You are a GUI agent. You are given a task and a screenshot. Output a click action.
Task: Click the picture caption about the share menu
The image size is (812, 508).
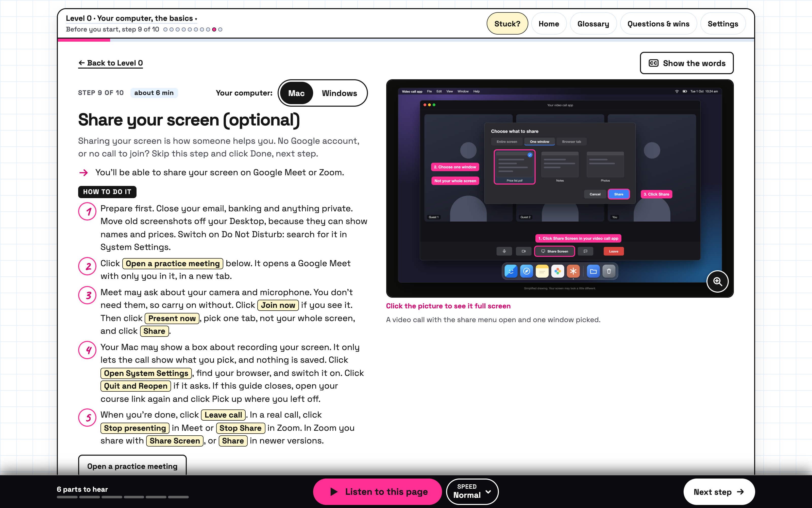point(493,320)
